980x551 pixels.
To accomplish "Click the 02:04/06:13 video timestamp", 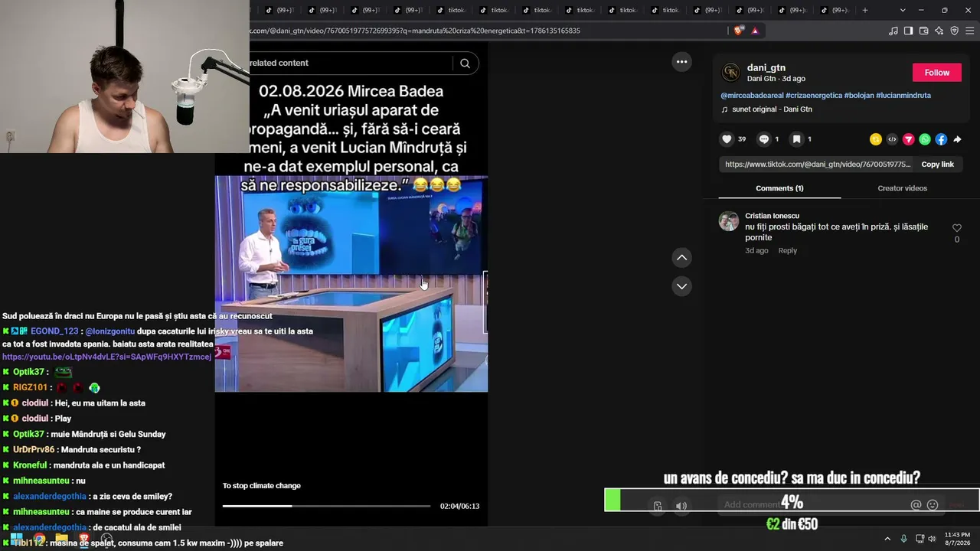I will click(459, 506).
